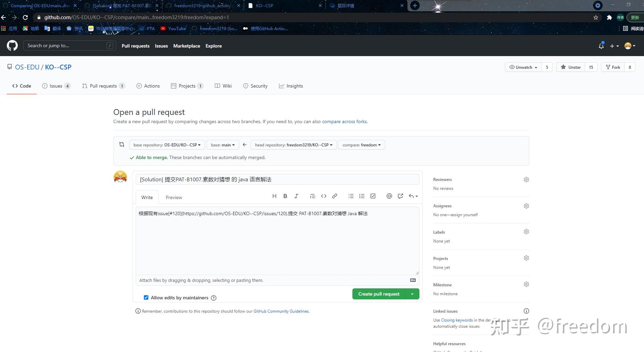Insert a task list with the checklist icon

tap(373, 196)
